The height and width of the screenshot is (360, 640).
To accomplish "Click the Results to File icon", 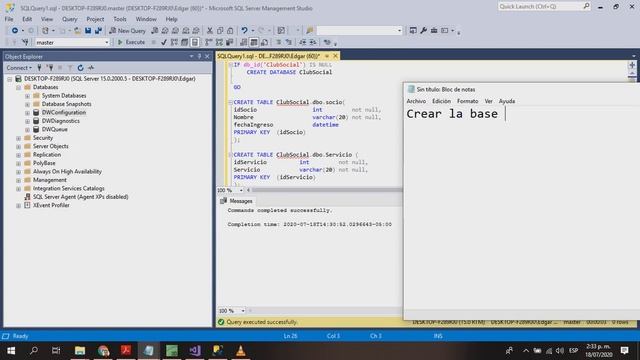I will pos(264,42).
